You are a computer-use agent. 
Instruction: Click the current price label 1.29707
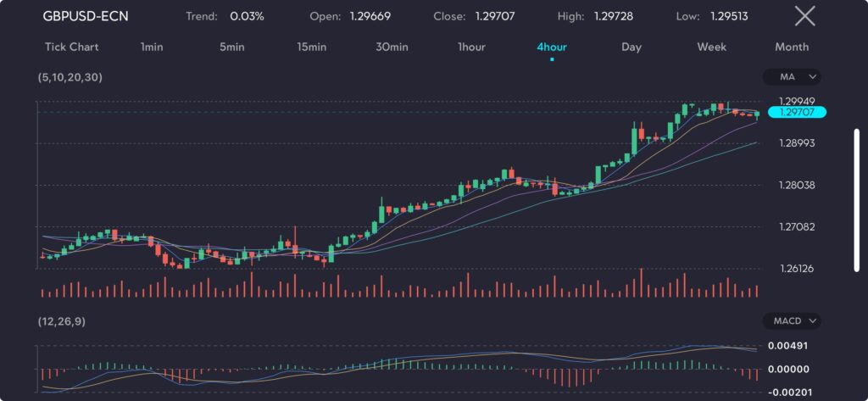(796, 112)
